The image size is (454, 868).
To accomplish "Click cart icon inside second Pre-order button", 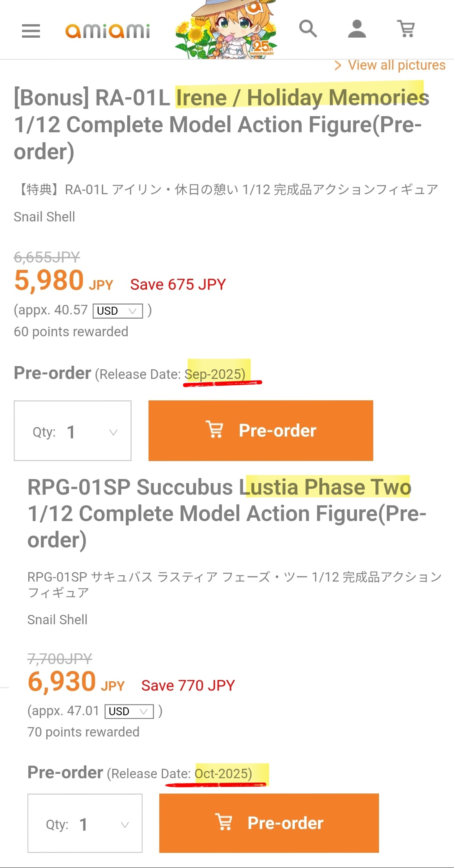I will [224, 822].
